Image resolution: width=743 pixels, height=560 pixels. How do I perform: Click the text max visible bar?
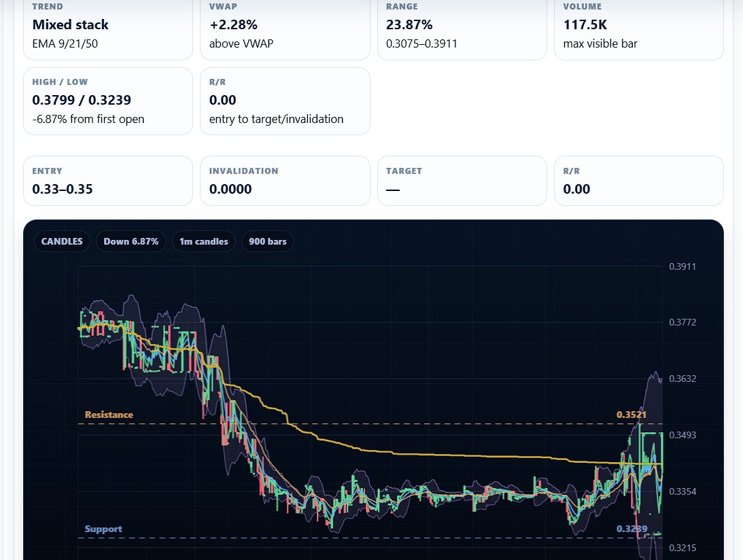[x=600, y=43]
